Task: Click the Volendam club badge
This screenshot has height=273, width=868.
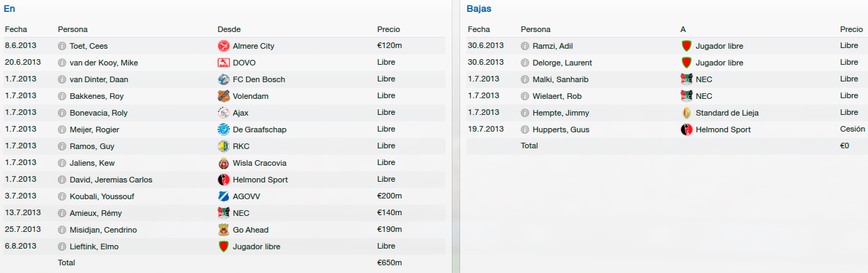Action: (223, 96)
